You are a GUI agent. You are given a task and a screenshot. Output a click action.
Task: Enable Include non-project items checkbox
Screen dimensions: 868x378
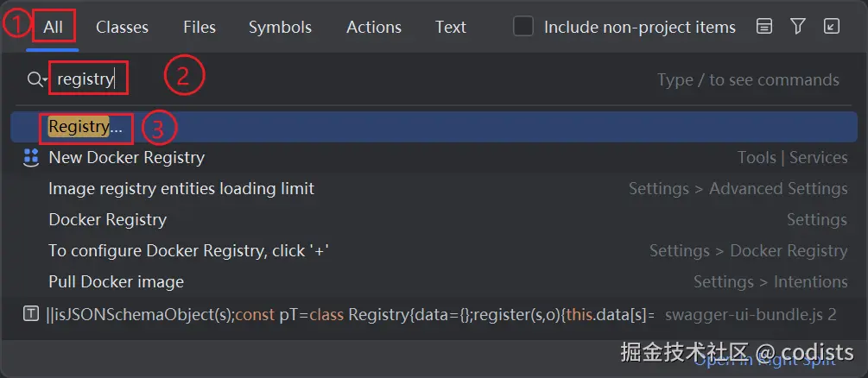[523, 27]
